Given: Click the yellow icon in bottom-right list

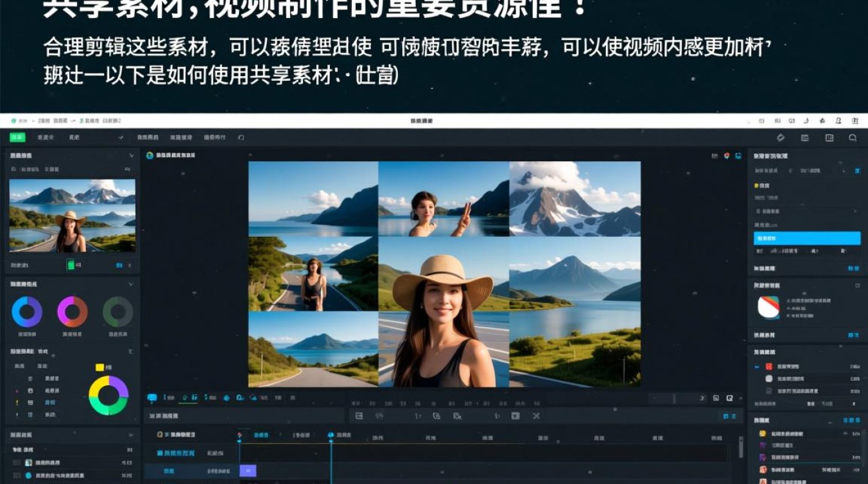Looking at the screenshot, I should [763, 434].
